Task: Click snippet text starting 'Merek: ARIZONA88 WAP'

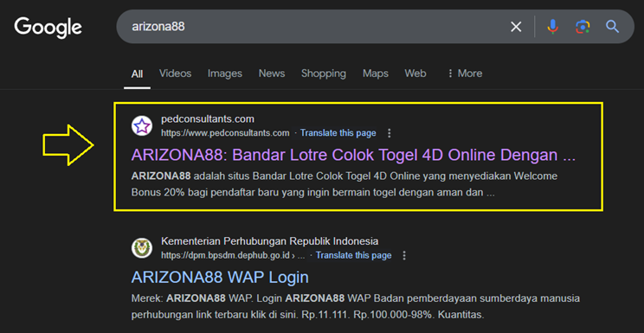Action: [355, 307]
